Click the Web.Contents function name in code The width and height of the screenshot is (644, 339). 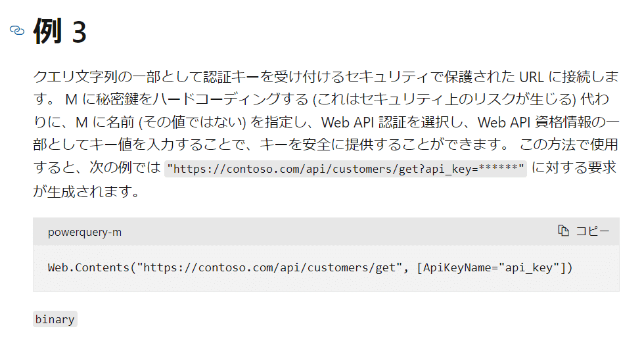pyautogui.click(x=88, y=267)
